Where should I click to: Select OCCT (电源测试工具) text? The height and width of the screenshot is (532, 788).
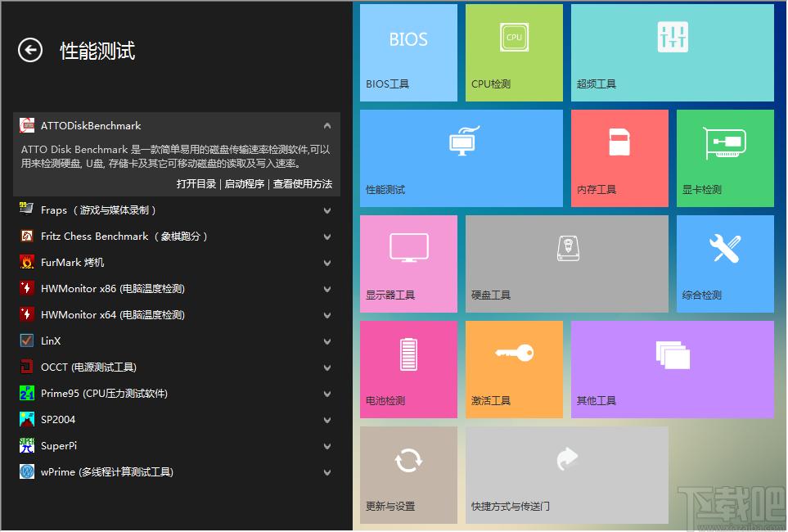coord(88,367)
